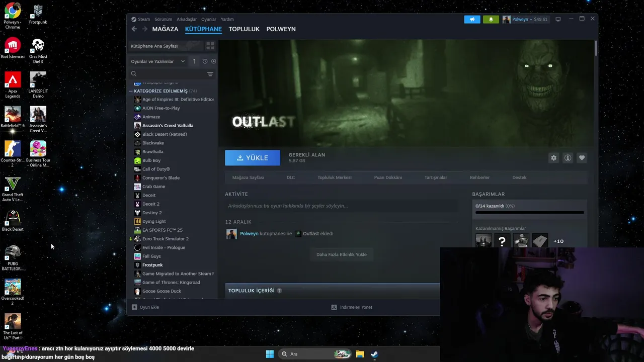Expand the Oyunlar ve Yazılımlar dropdown
This screenshot has height=362, width=644.
click(x=157, y=61)
